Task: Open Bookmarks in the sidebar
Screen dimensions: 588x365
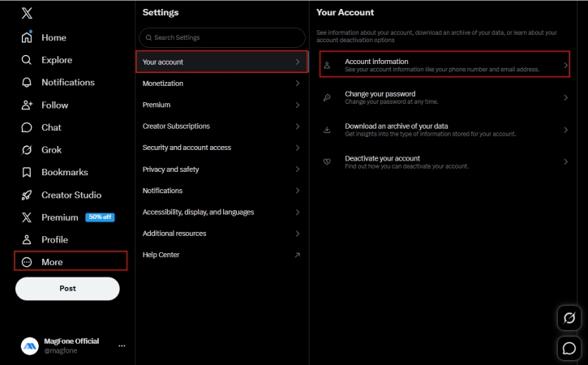Action: (x=27, y=172)
